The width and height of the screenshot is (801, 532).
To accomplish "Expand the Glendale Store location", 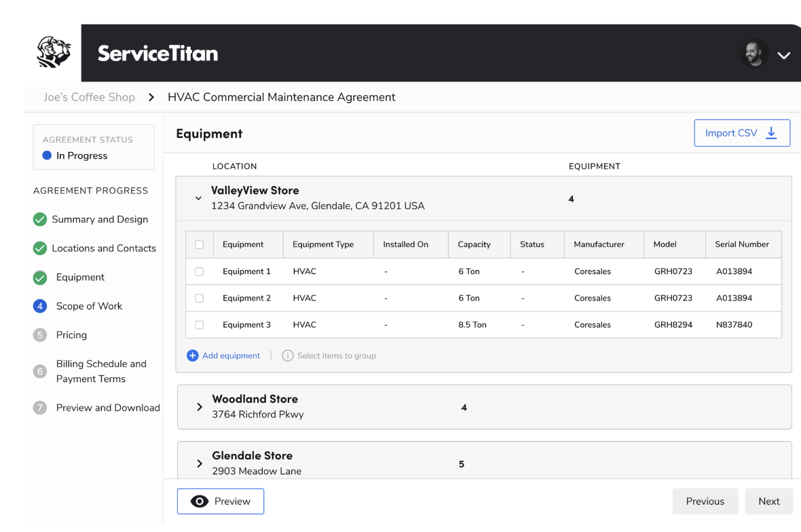I will (x=199, y=463).
